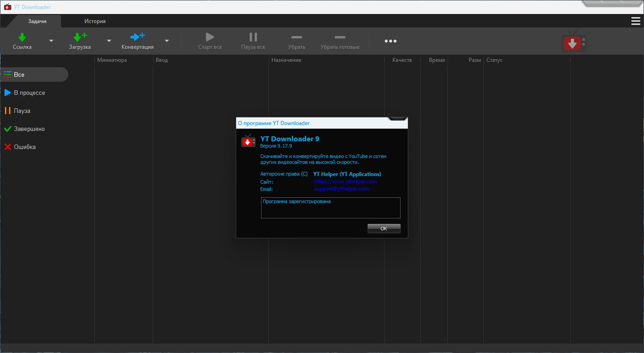Click the app icon in the main title bar
Screen dimensions: 644x353
tap(7, 7)
